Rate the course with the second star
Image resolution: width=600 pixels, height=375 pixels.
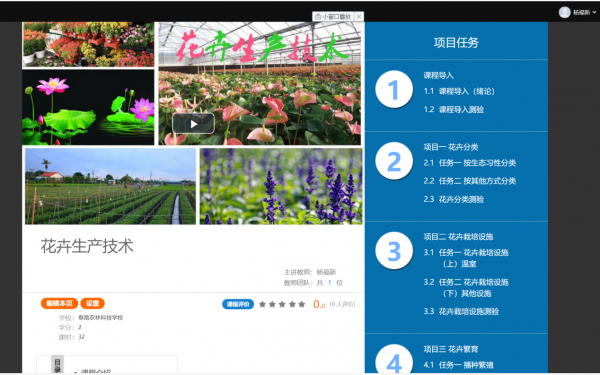tap(272, 304)
